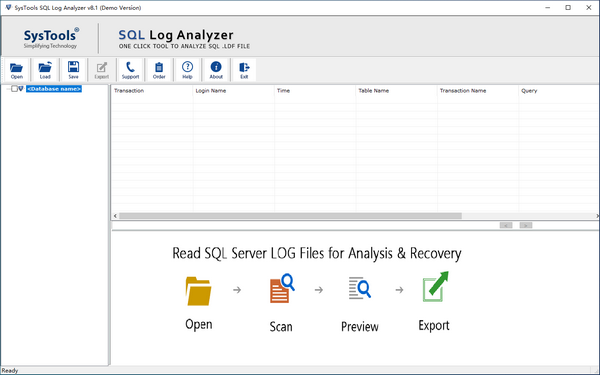Click the database icon beside Database name
This screenshot has width=600, height=375.
21,89
